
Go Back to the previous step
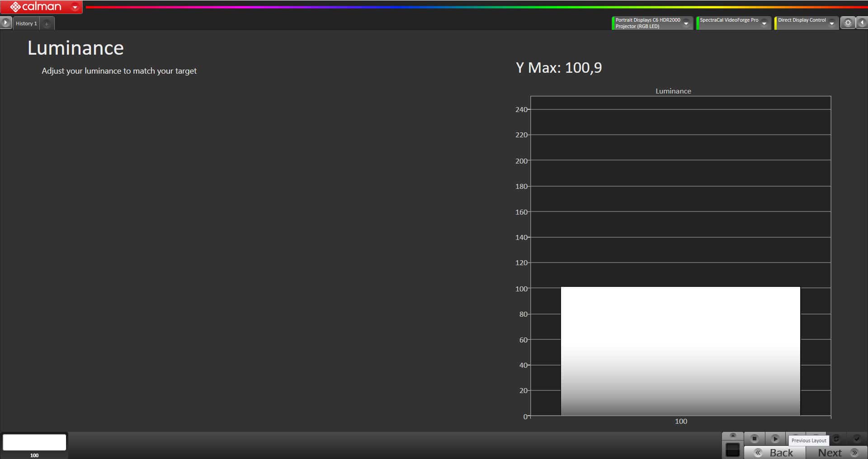775,453
